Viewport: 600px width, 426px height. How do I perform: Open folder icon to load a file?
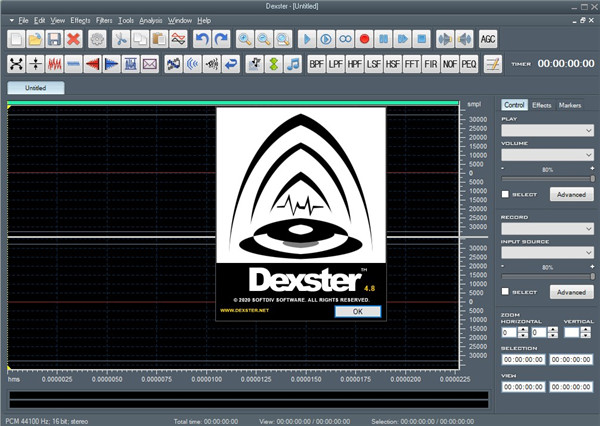coord(35,39)
